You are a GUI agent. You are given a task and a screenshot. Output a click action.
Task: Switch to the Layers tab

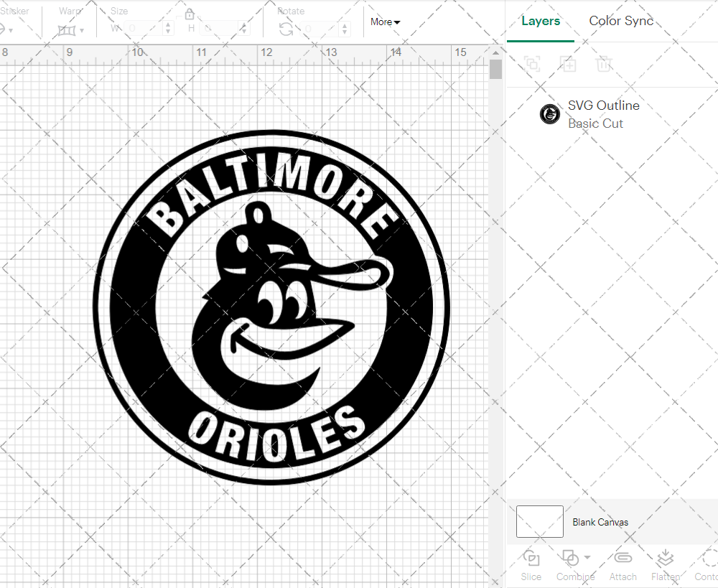(541, 21)
